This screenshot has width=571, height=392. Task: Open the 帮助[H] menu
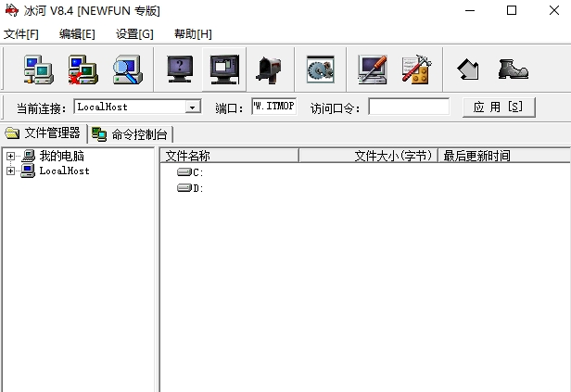(193, 34)
